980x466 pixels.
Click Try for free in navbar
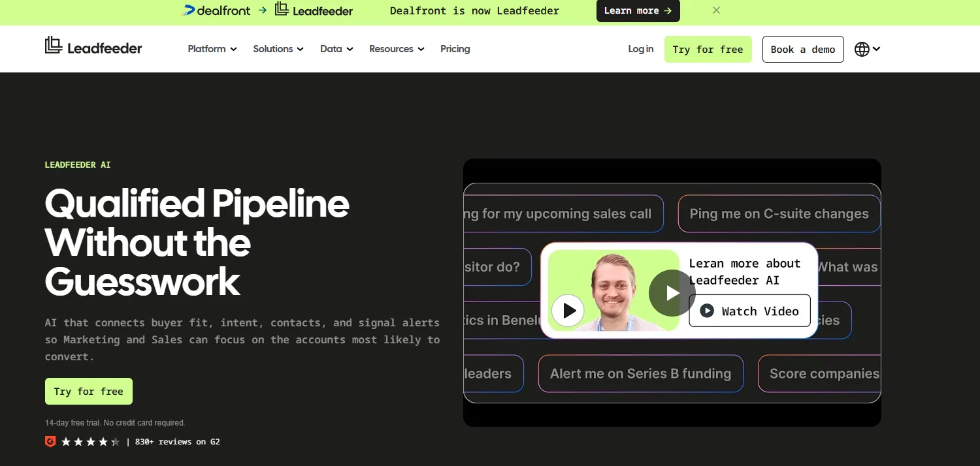(x=708, y=50)
